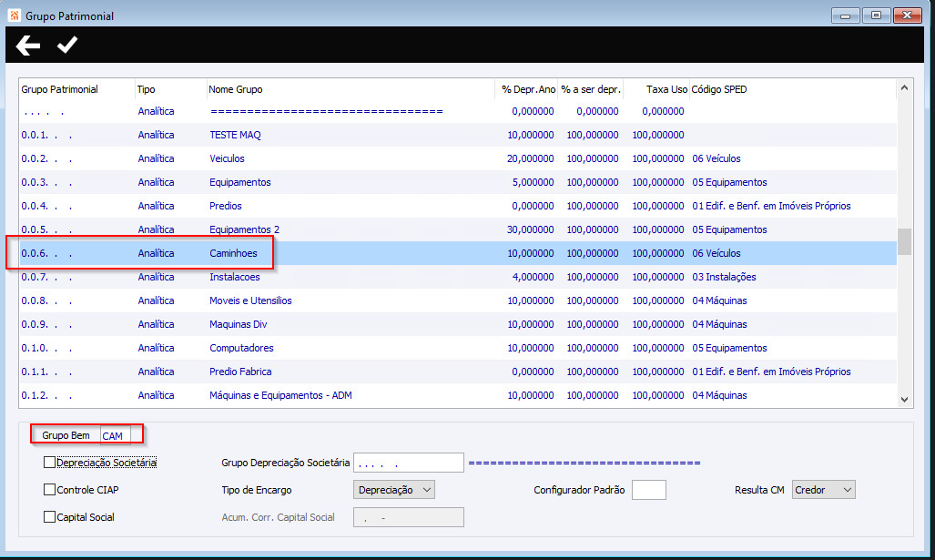935x560 pixels.
Task: Click the 30,000000 depreciation value
Action: coord(530,229)
